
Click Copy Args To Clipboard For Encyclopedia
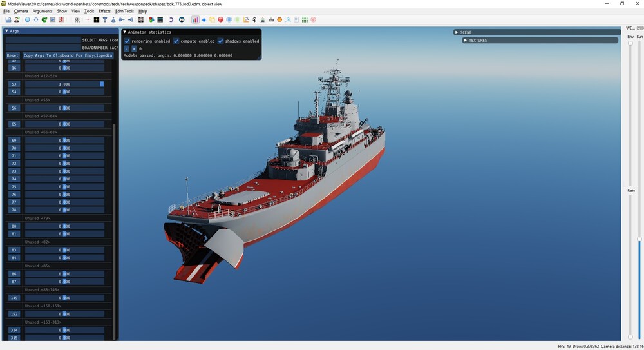(x=68, y=55)
